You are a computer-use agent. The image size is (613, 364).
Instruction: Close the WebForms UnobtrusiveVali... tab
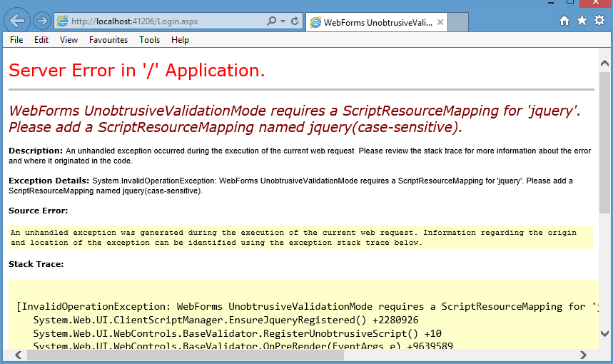440,22
